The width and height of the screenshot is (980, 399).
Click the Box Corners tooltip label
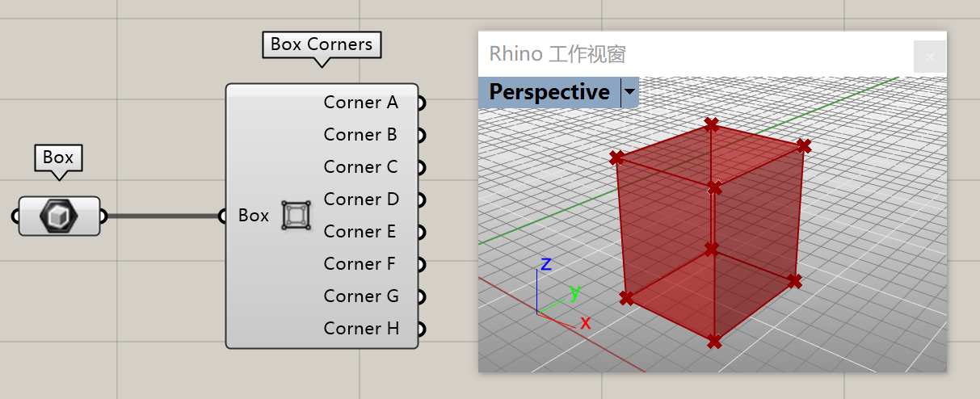pyautogui.click(x=322, y=44)
